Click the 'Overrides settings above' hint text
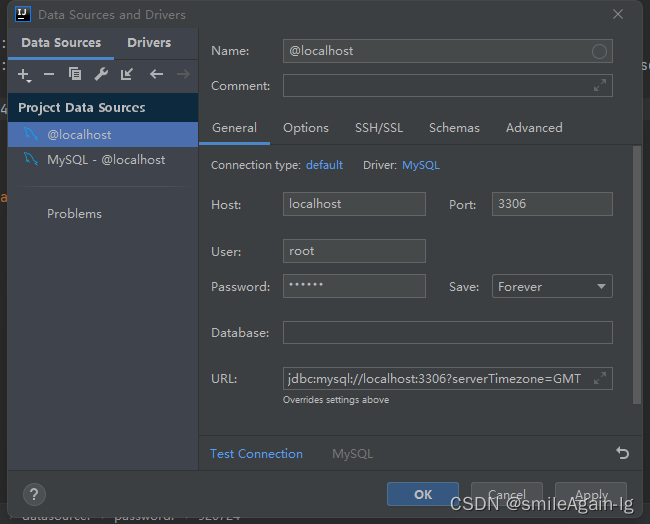 click(x=336, y=400)
